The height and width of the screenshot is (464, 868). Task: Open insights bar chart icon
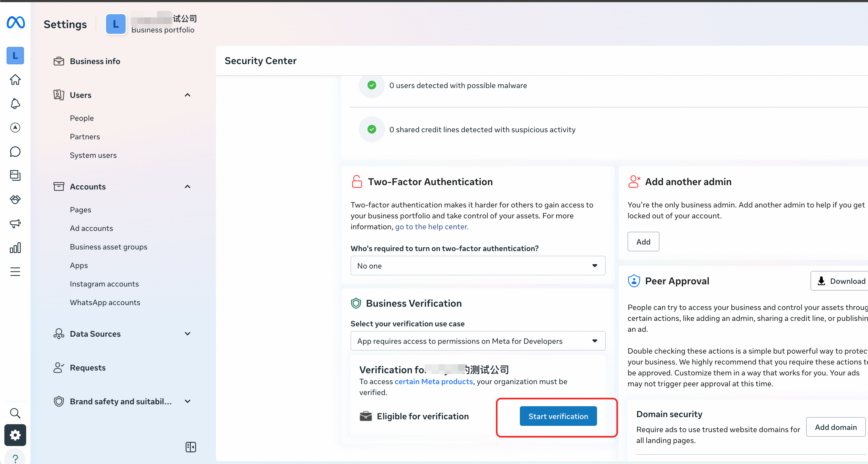[x=15, y=248]
